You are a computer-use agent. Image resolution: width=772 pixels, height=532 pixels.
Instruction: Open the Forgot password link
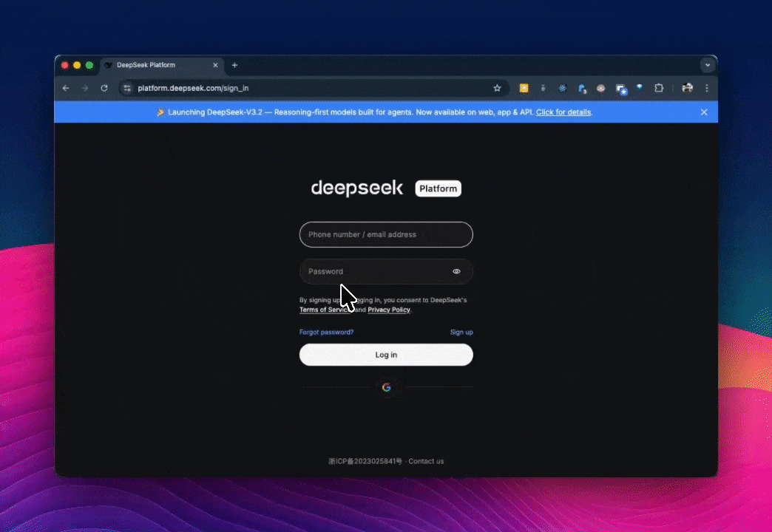(326, 332)
